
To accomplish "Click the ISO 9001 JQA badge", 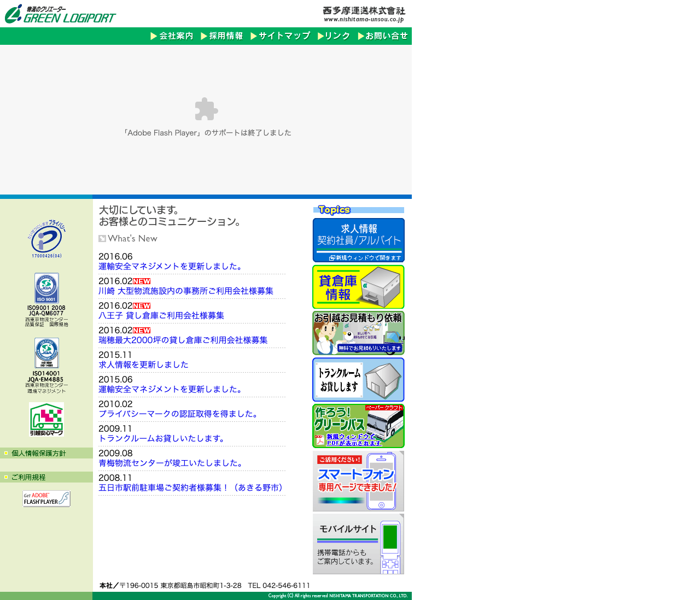I will [46, 288].
